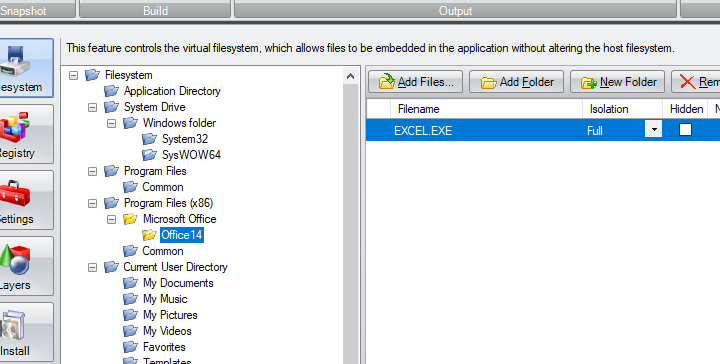Click the Program Files folder icon
This screenshot has height=364, width=720.
click(111, 171)
